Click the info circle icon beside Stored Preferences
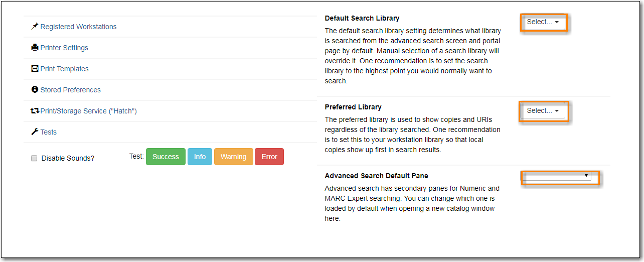Viewport: 644px width, 262px height. point(35,90)
